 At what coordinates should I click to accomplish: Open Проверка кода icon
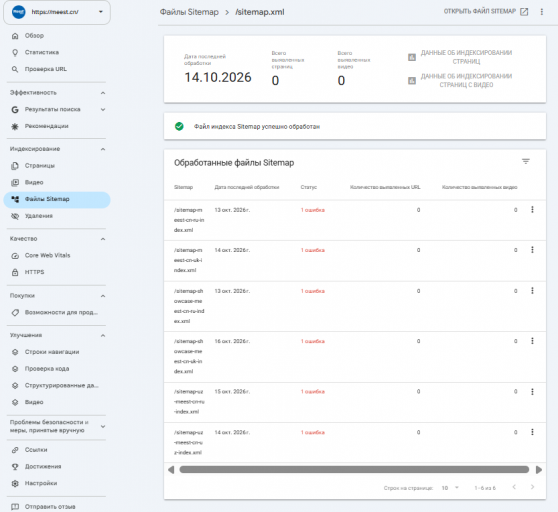(x=15, y=369)
